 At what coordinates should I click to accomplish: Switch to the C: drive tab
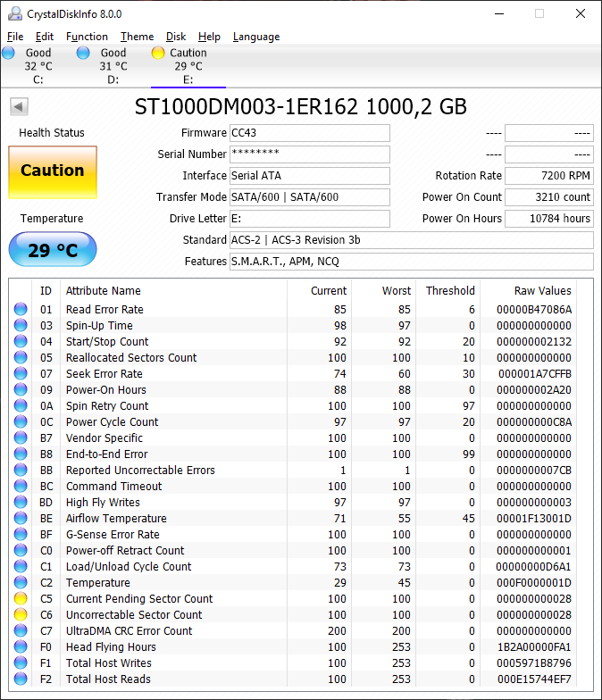38,66
